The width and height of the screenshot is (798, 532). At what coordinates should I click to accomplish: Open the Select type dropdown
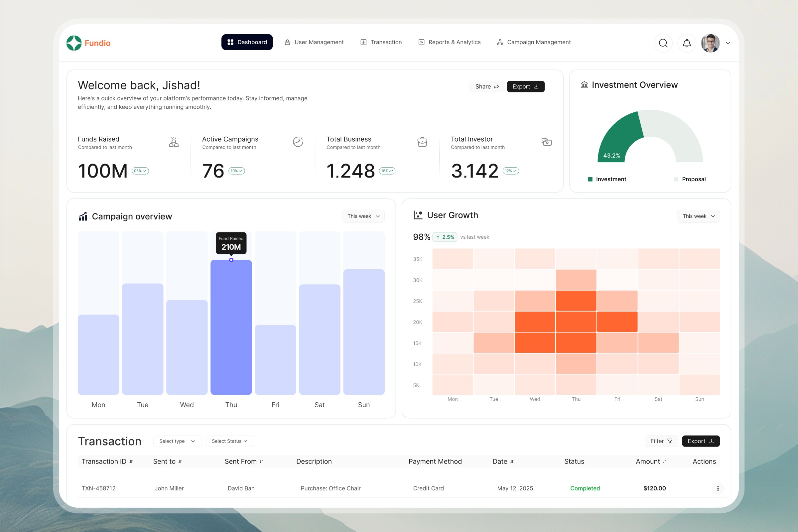click(x=177, y=441)
